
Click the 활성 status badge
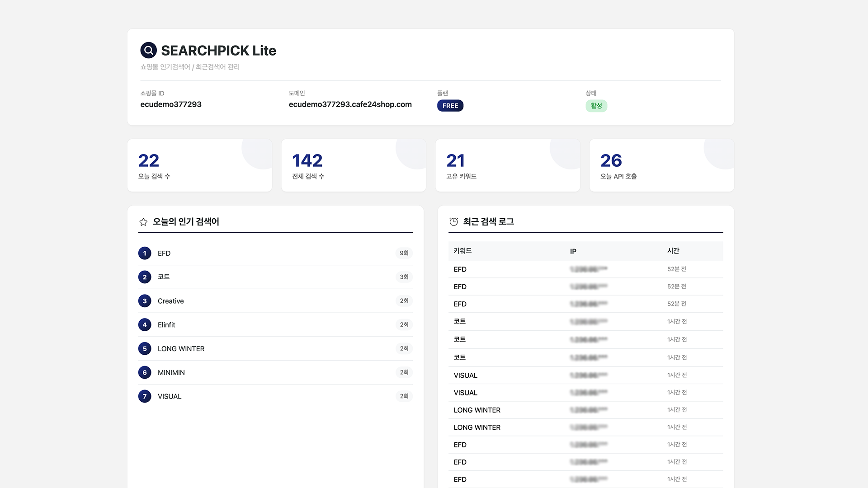point(596,106)
